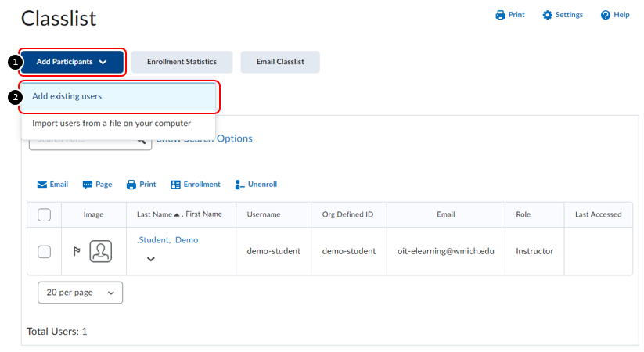Click the flag icon in the Demo Student row
644x352 pixels.
coord(77,251)
